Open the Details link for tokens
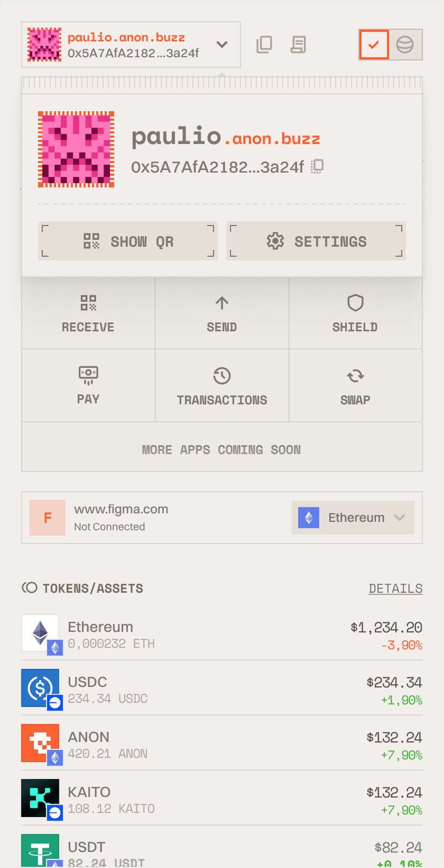 pos(395,588)
